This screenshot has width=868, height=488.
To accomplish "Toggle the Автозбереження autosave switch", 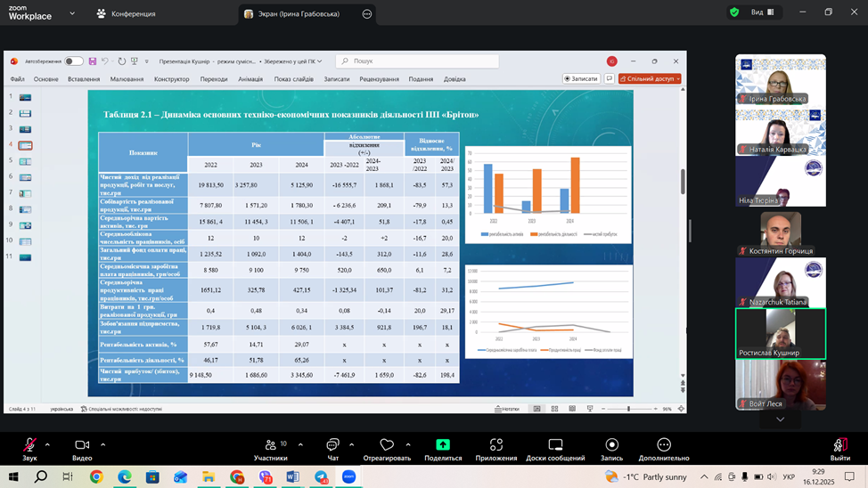I will 73,61.
